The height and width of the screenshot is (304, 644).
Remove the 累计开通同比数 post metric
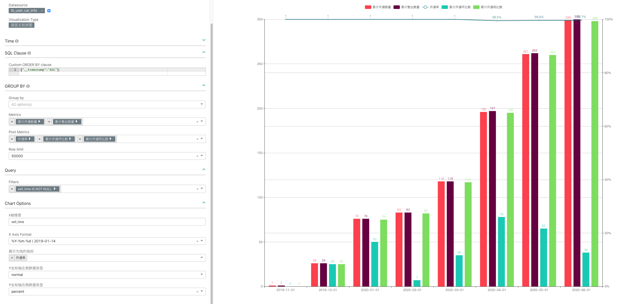click(x=80, y=139)
